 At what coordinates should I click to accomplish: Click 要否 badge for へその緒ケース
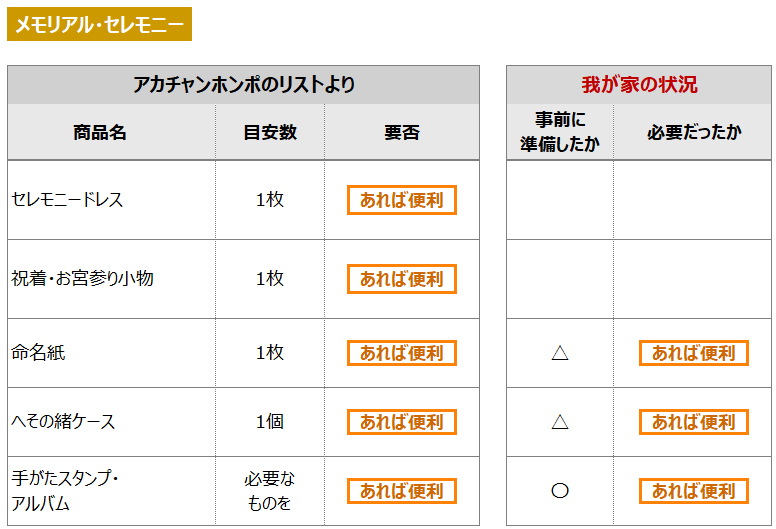(x=402, y=422)
